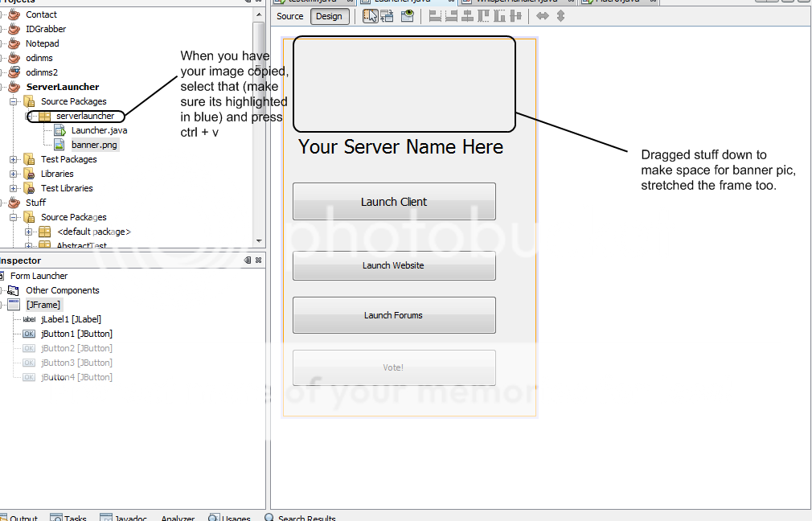
Task: Click the horizontal resizability arrow icon
Action: [x=543, y=16]
